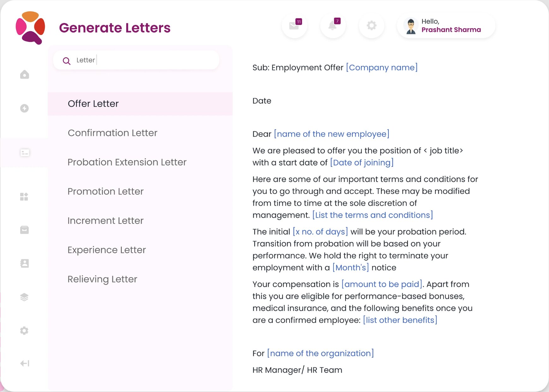
Task: Open the notifications bell
Action: point(333,26)
